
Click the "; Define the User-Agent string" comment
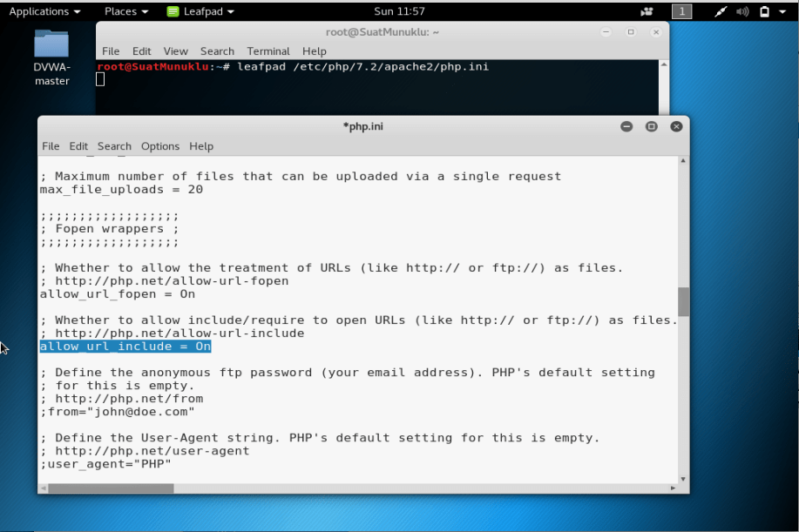[320, 438]
